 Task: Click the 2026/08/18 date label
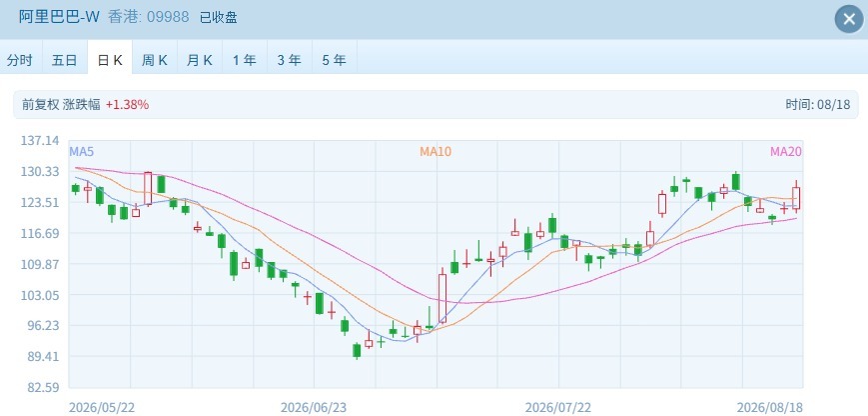769,408
